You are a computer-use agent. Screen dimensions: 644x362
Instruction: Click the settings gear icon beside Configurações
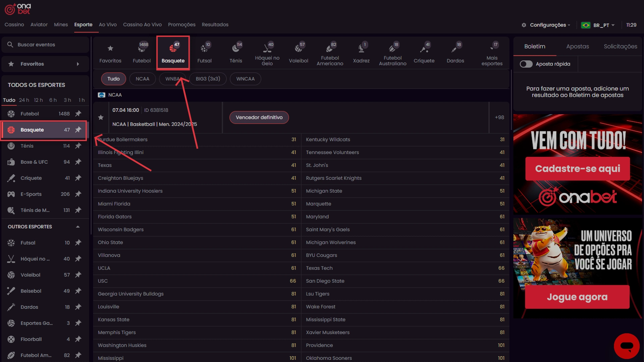click(524, 25)
